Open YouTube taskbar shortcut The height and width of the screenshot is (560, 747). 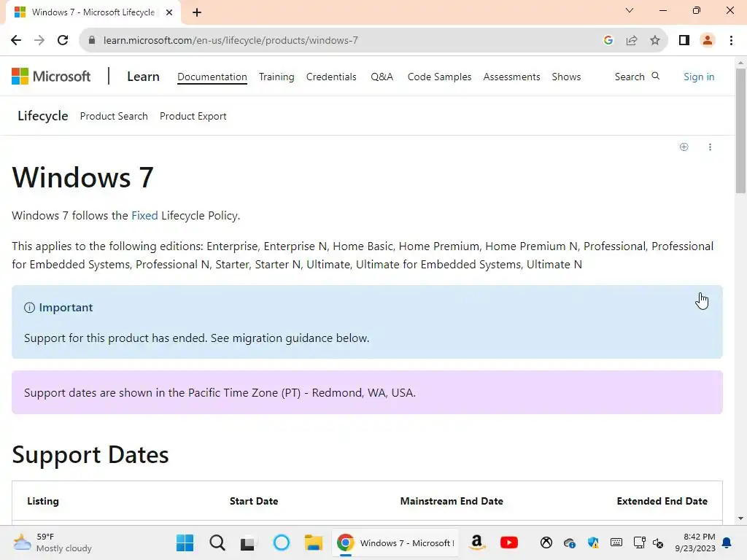[x=509, y=542]
